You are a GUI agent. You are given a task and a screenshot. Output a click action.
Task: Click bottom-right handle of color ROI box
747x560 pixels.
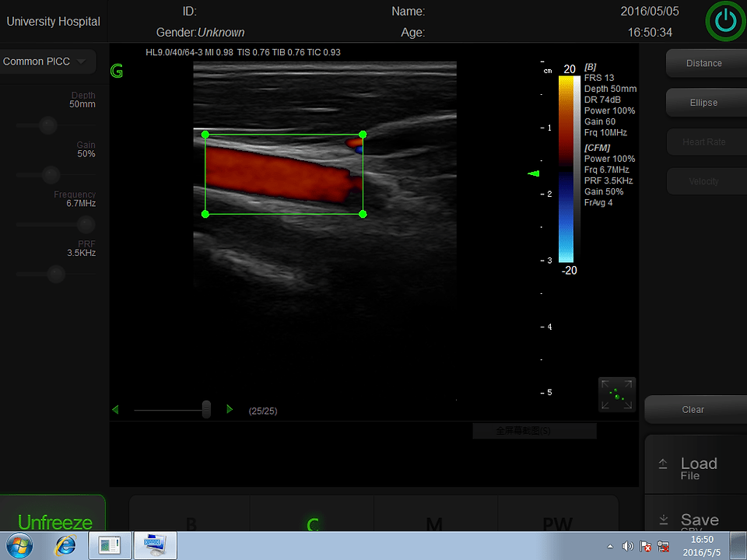(x=363, y=215)
